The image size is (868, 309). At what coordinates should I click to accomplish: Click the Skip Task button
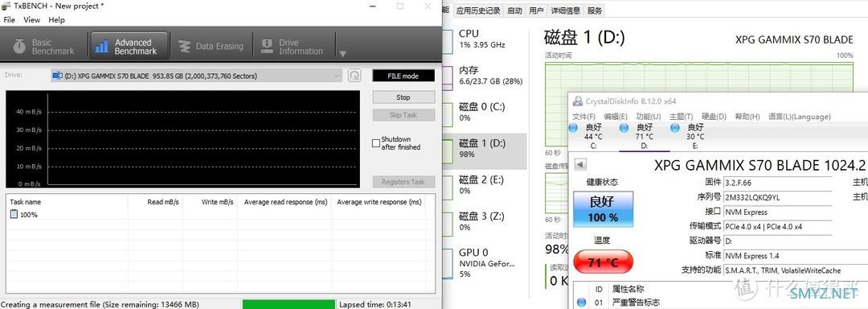(x=403, y=115)
